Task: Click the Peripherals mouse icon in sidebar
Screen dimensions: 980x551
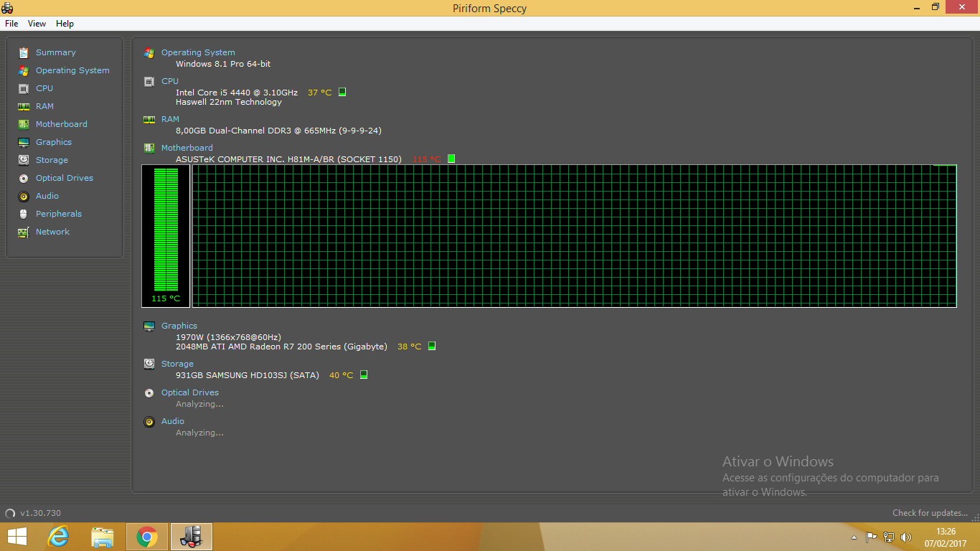Action: click(24, 214)
